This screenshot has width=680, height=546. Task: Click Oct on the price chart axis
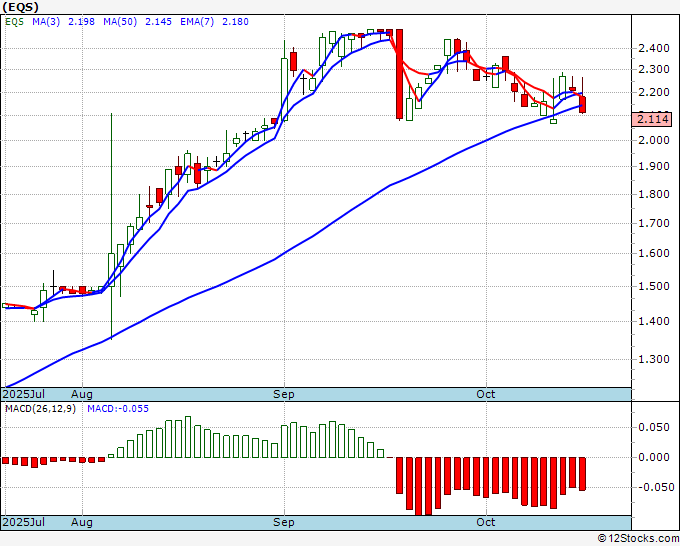tap(486, 394)
